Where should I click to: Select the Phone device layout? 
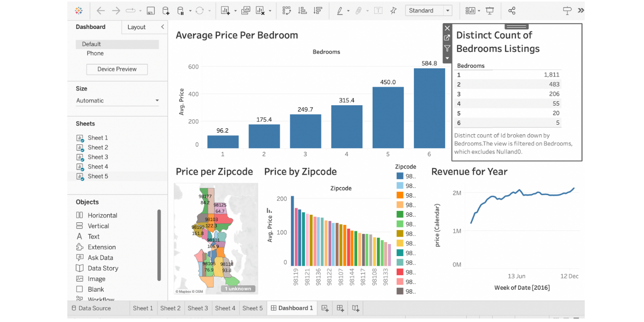point(95,53)
